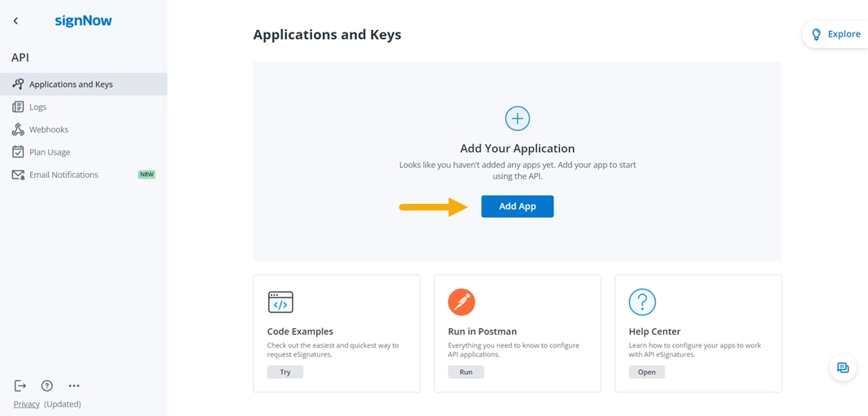
Task: Open the Logs section
Action: pyautogui.click(x=84, y=106)
